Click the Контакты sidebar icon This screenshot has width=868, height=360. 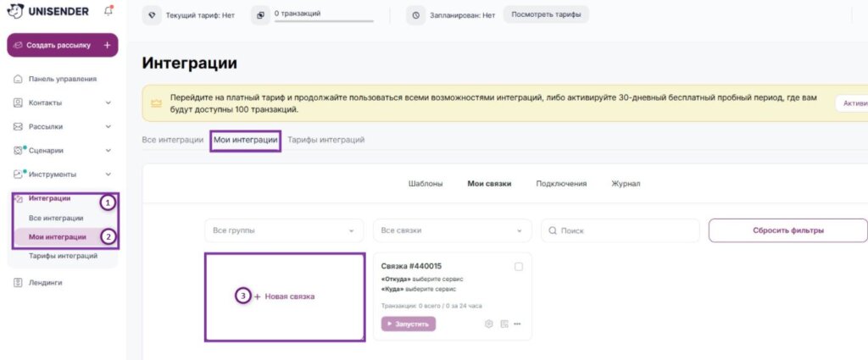point(19,102)
